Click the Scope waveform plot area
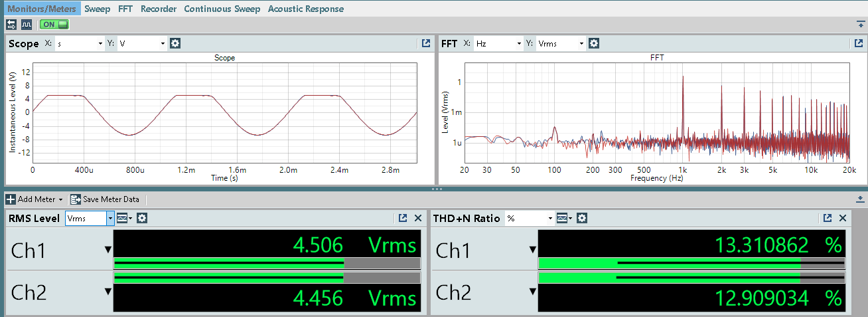This screenshot has height=317, width=868. [x=224, y=112]
